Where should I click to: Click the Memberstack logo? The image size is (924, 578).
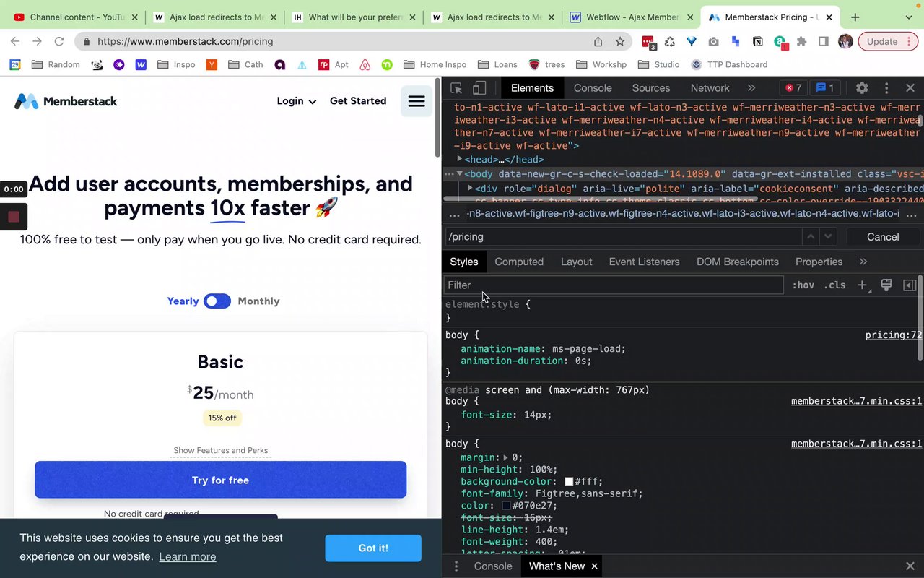click(66, 101)
